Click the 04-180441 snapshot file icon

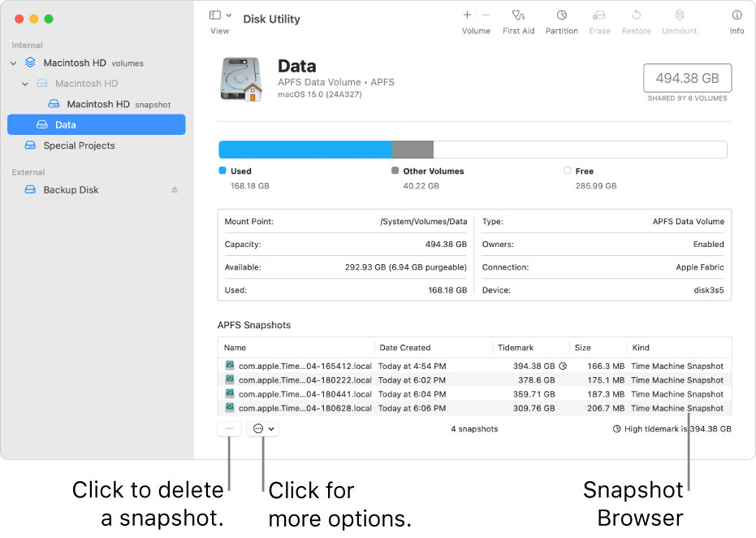[230, 393]
